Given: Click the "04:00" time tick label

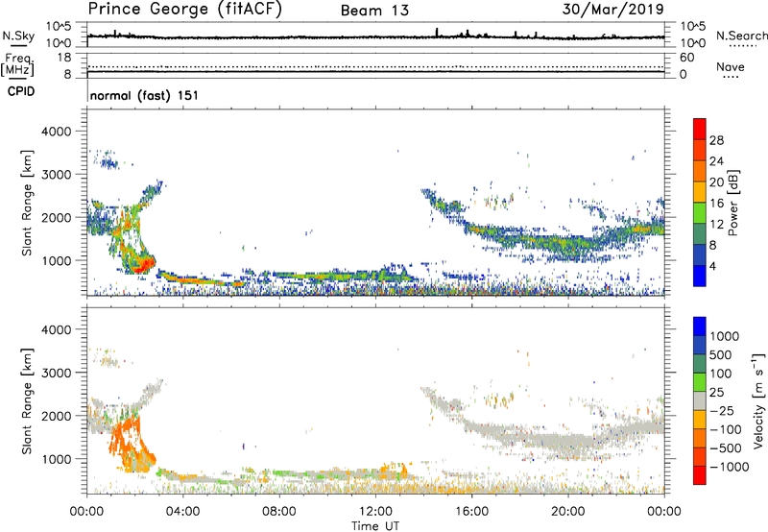Looking at the screenshot, I should point(182,512).
